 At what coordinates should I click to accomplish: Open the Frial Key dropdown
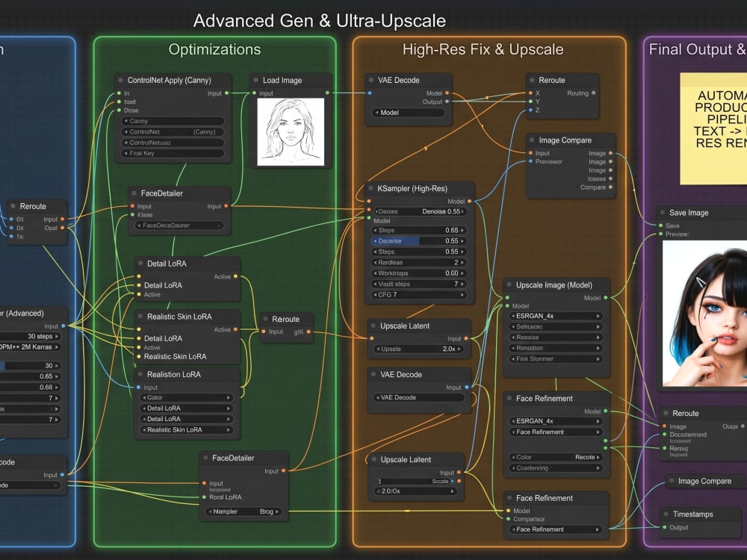click(173, 153)
